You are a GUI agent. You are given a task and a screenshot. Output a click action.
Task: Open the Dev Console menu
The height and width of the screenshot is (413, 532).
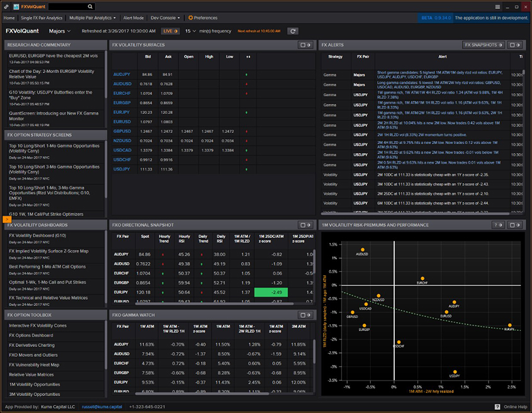pos(166,18)
